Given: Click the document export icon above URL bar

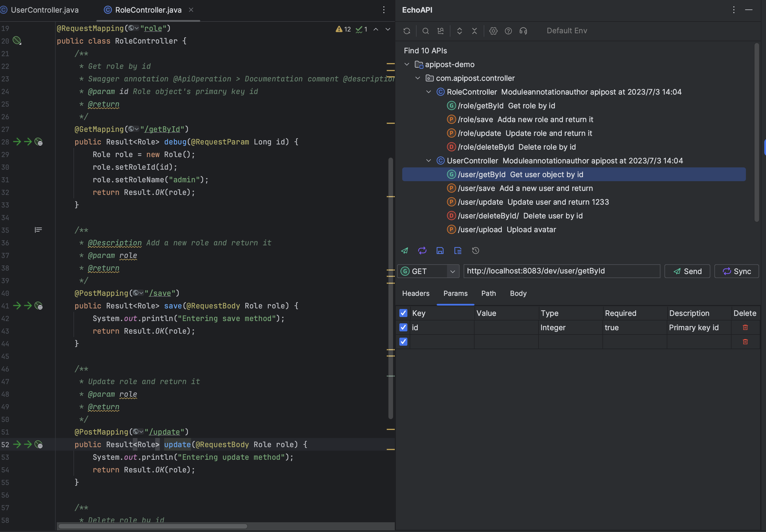Looking at the screenshot, I should click(x=458, y=251).
